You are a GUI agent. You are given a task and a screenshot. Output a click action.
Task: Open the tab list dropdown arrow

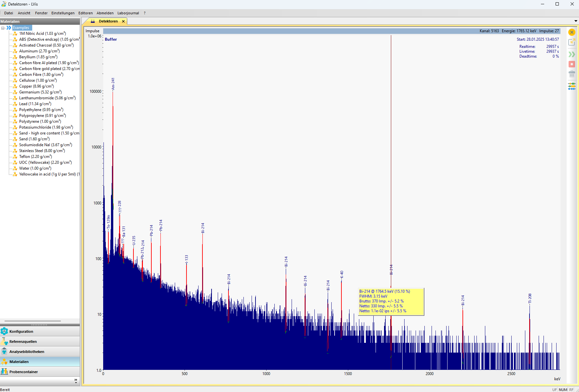click(576, 21)
